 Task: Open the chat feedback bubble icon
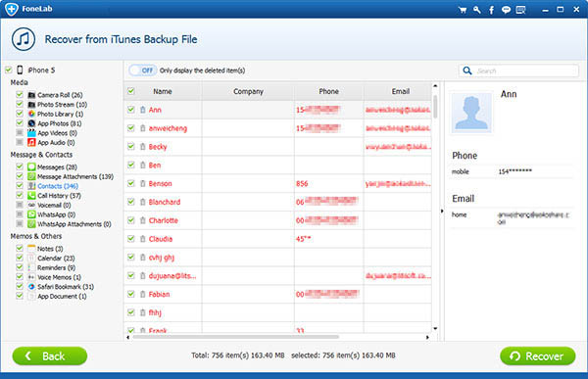click(x=506, y=10)
